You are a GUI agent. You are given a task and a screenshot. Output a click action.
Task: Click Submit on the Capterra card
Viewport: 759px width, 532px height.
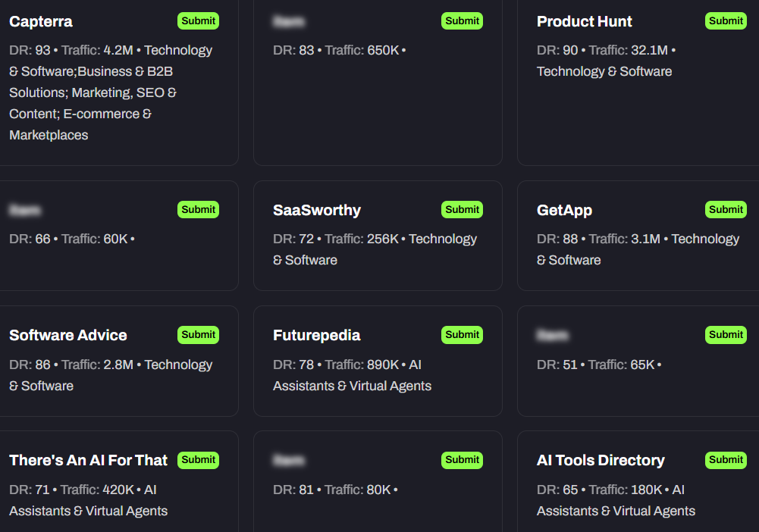pos(198,21)
